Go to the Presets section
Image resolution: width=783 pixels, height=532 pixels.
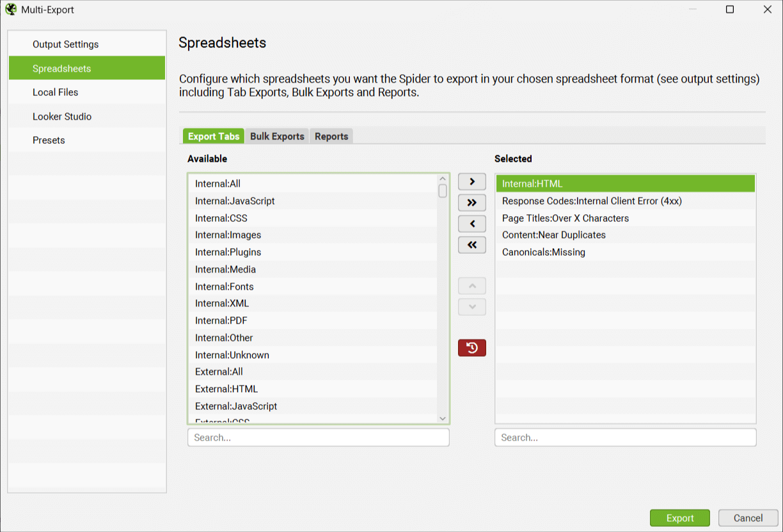49,140
